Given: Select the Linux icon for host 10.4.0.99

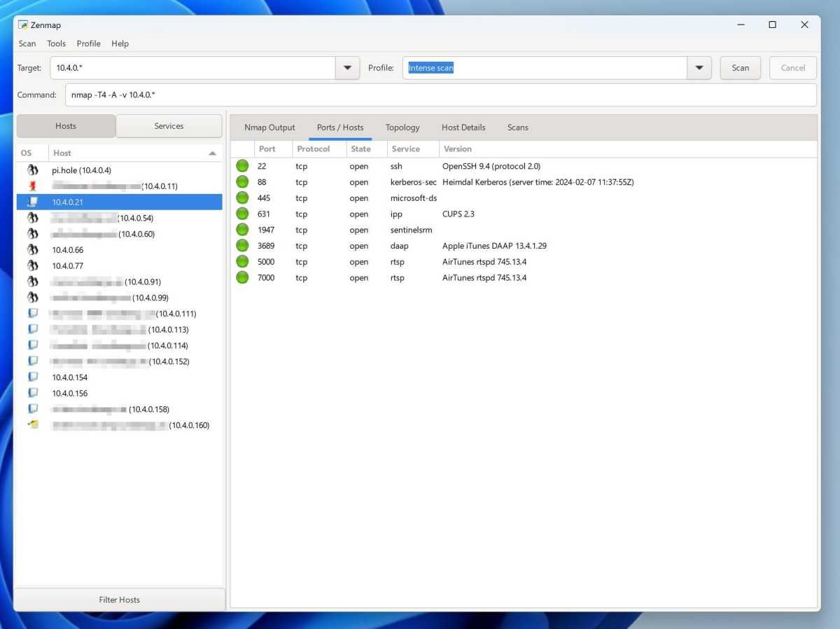Looking at the screenshot, I should pos(32,298).
